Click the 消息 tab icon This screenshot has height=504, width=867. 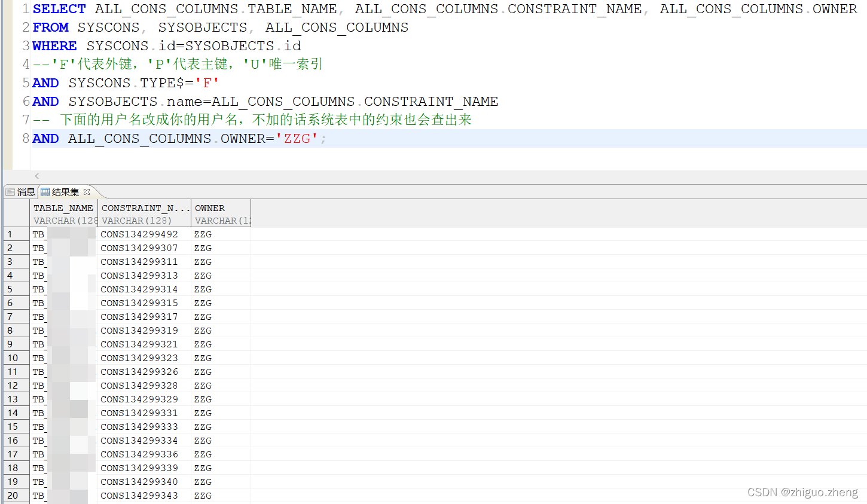click(x=10, y=192)
